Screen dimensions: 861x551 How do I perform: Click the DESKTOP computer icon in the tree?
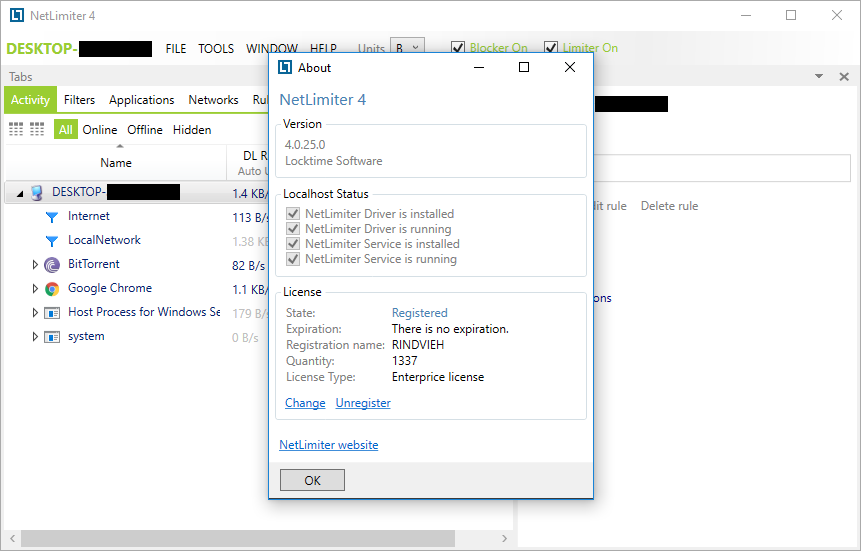click(x=37, y=192)
